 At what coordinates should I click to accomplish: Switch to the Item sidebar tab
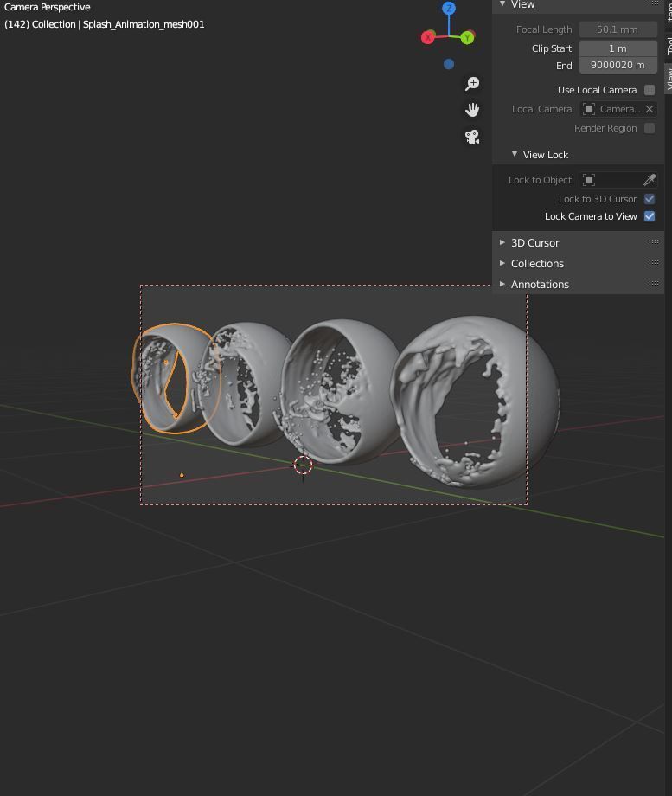669,12
